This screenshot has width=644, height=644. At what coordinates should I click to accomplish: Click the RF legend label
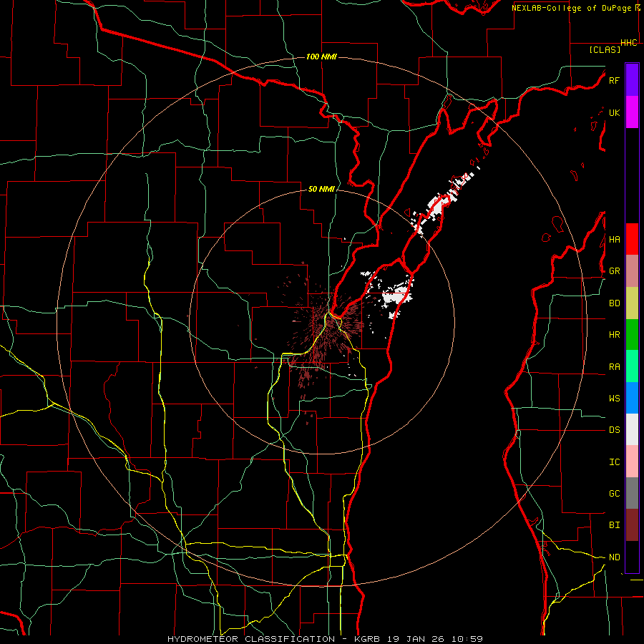click(614, 80)
